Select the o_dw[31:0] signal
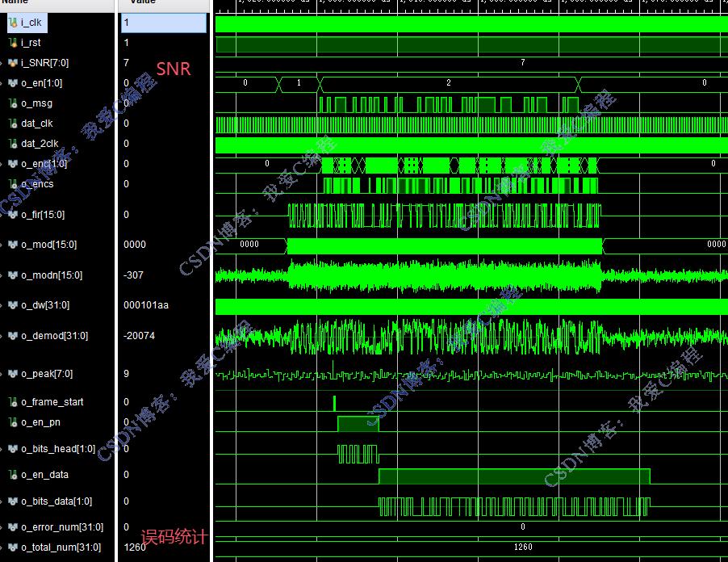The height and width of the screenshot is (562, 728). 45,305
